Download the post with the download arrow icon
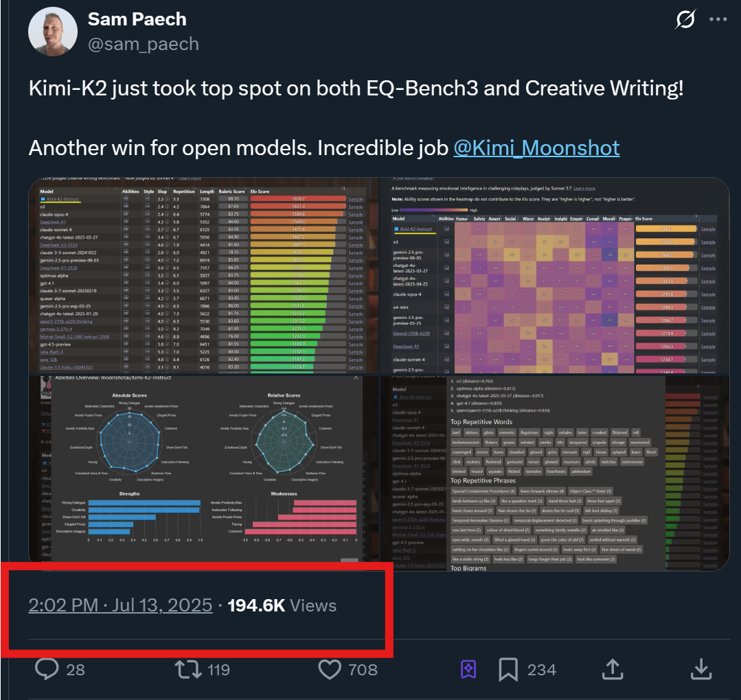 (701, 669)
